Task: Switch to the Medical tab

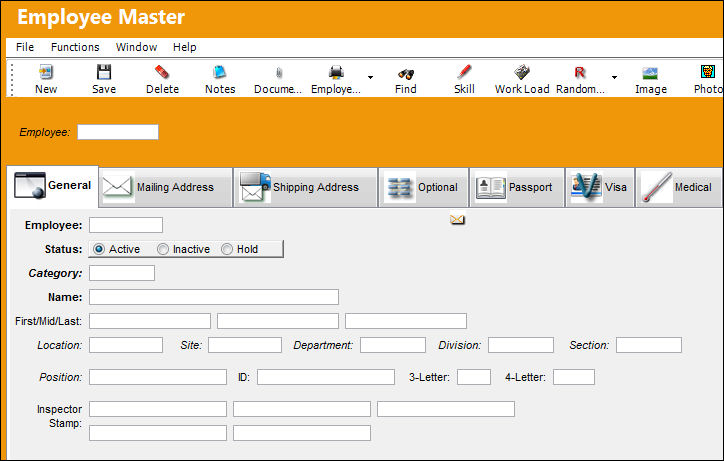Action: coord(679,188)
